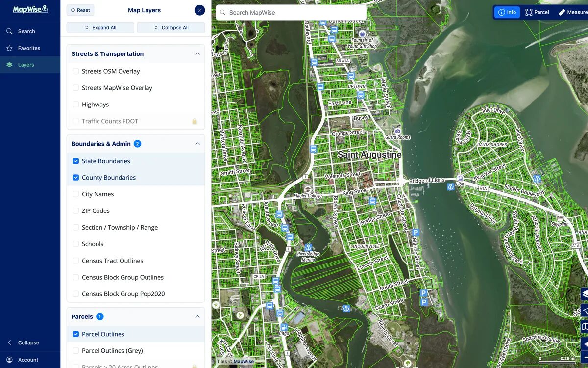Open Search in the left sidebar
This screenshot has height=368, width=588.
point(30,31)
